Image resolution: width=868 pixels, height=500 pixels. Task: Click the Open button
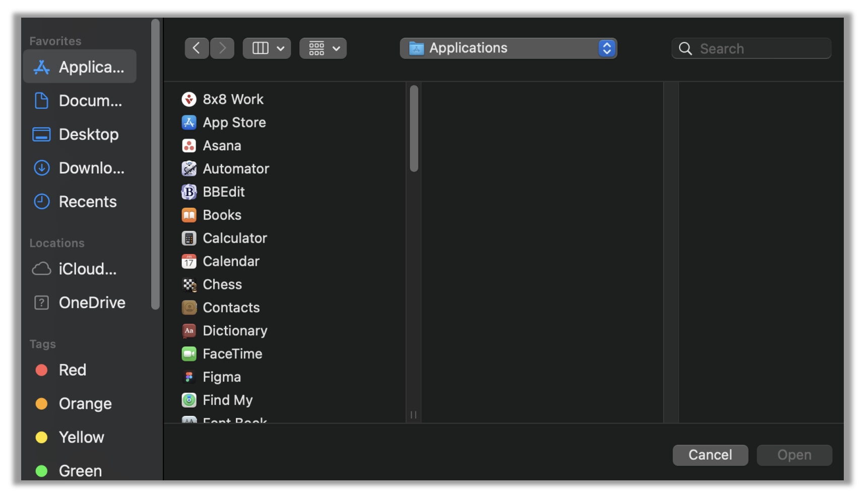click(x=794, y=455)
